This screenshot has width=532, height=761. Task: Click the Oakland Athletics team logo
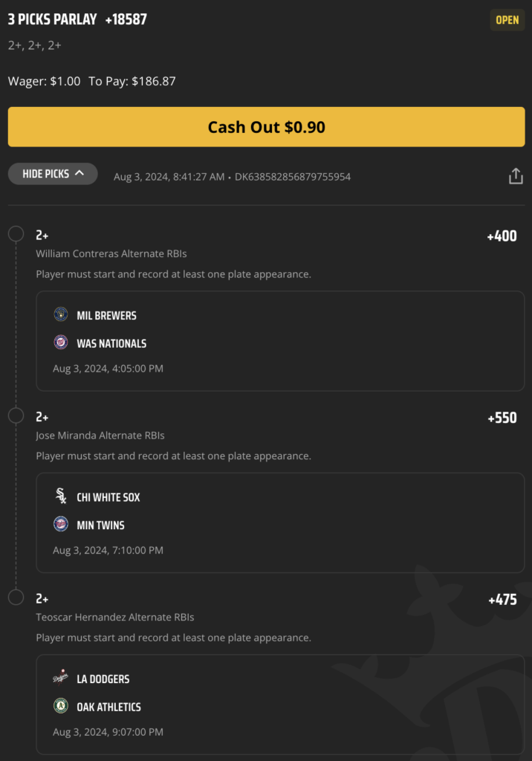click(x=61, y=706)
